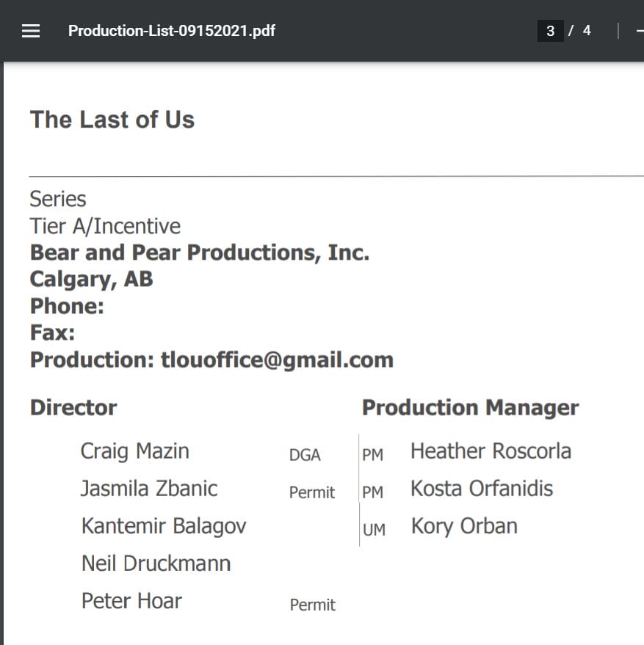
Task: Click the Director column heading
Action: click(x=73, y=408)
